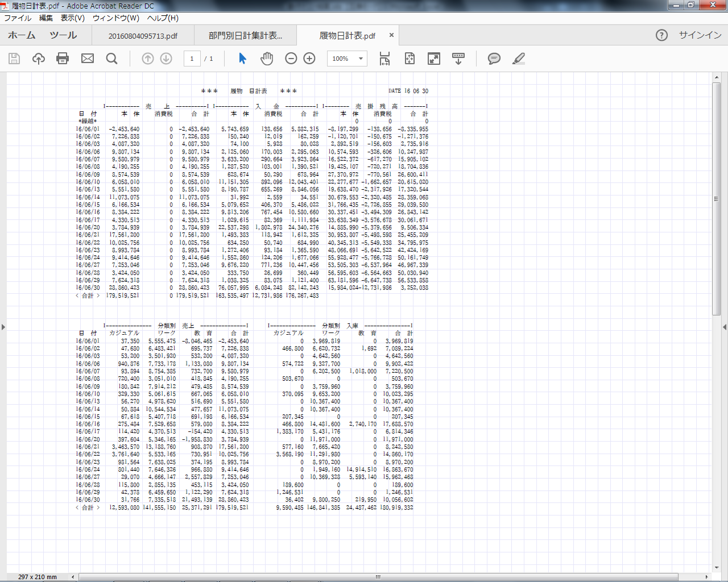This screenshot has height=582, width=728.
Task: Open the Sign pen tool
Action: [x=518, y=59]
